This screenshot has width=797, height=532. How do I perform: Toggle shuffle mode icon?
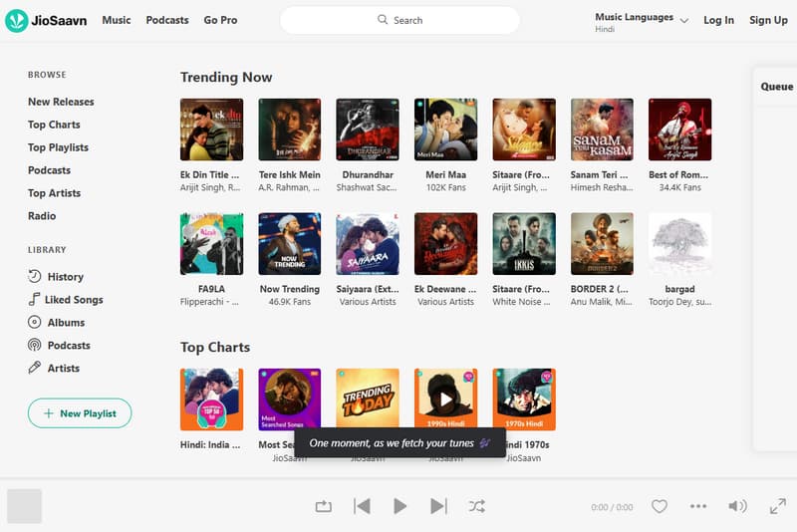[x=477, y=506]
